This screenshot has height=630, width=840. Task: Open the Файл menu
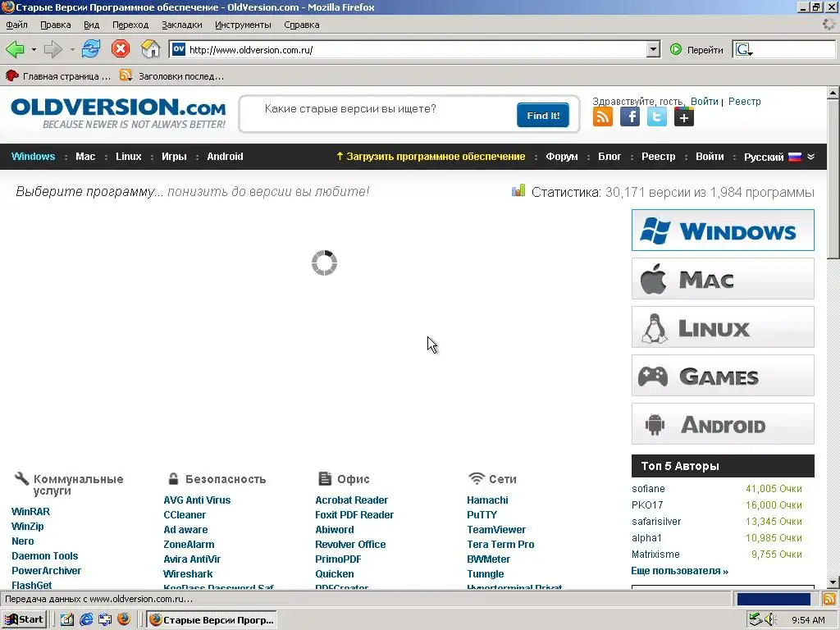(x=16, y=25)
